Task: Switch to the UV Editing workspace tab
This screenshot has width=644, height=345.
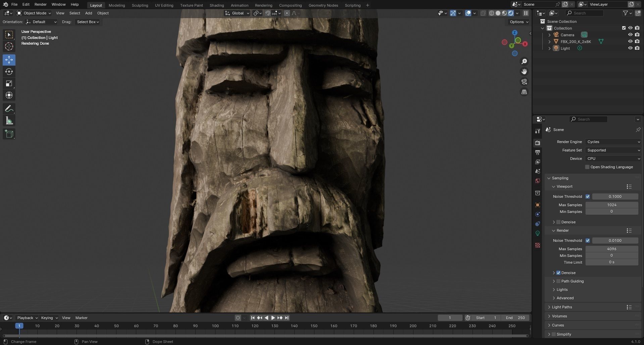Action: click(164, 5)
